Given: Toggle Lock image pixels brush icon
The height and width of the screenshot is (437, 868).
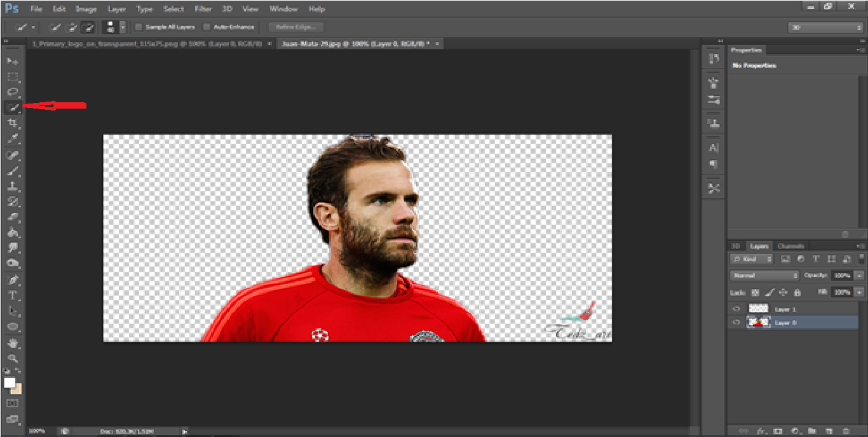Looking at the screenshot, I should pos(770,293).
